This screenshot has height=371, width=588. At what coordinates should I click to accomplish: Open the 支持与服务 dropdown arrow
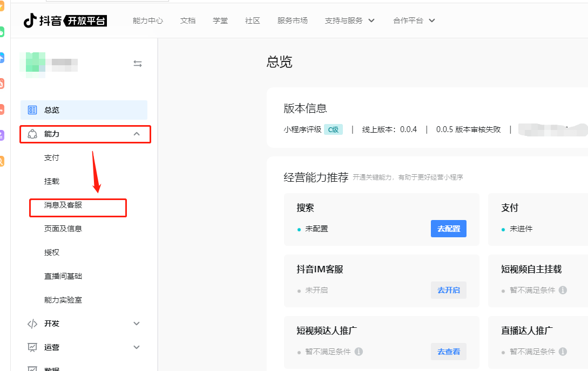(x=371, y=20)
